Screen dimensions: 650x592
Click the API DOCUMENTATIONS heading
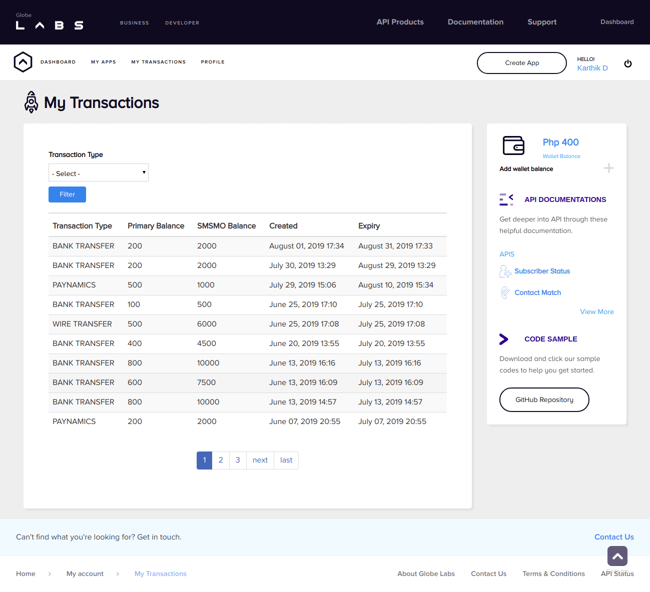[565, 199]
